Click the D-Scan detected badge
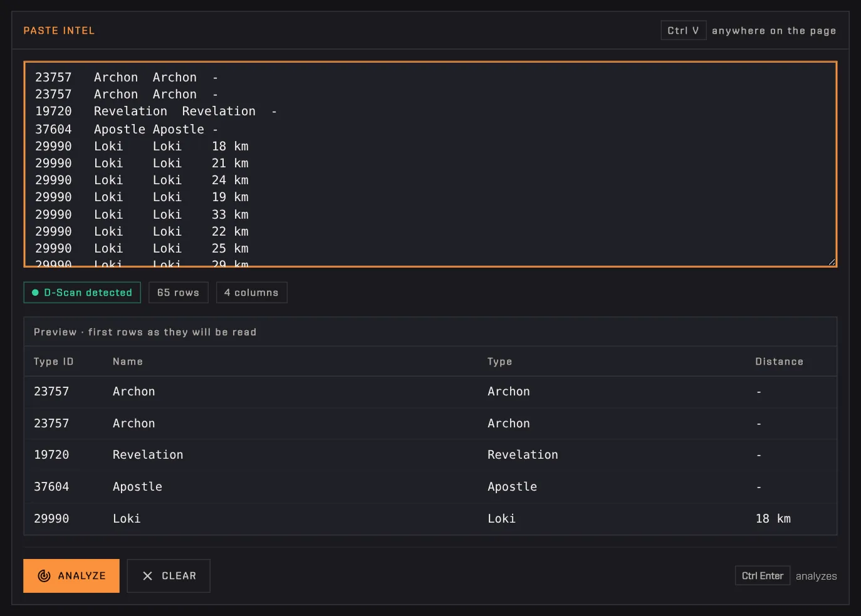Viewport: 861px width, 616px height. [82, 293]
